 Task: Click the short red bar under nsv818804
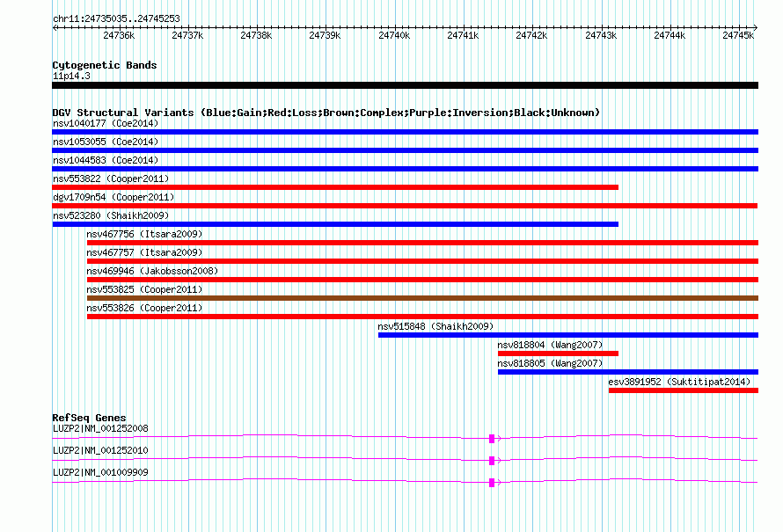pyautogui.click(x=559, y=353)
